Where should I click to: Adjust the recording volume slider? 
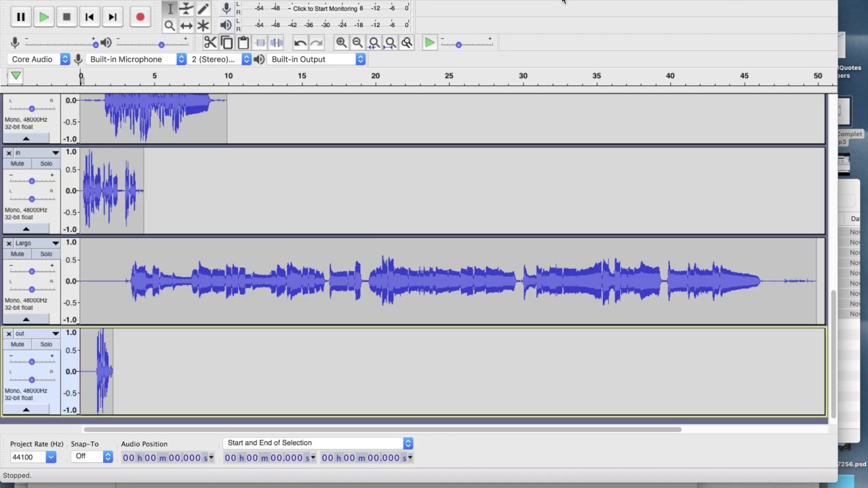point(61,44)
